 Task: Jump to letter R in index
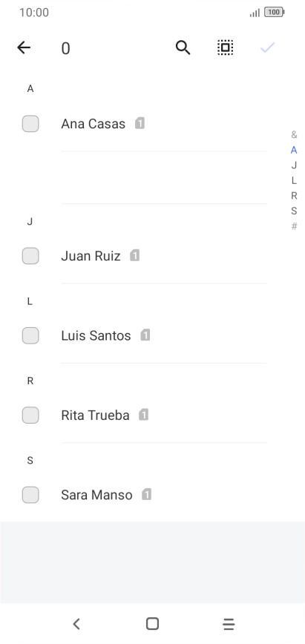(294, 196)
